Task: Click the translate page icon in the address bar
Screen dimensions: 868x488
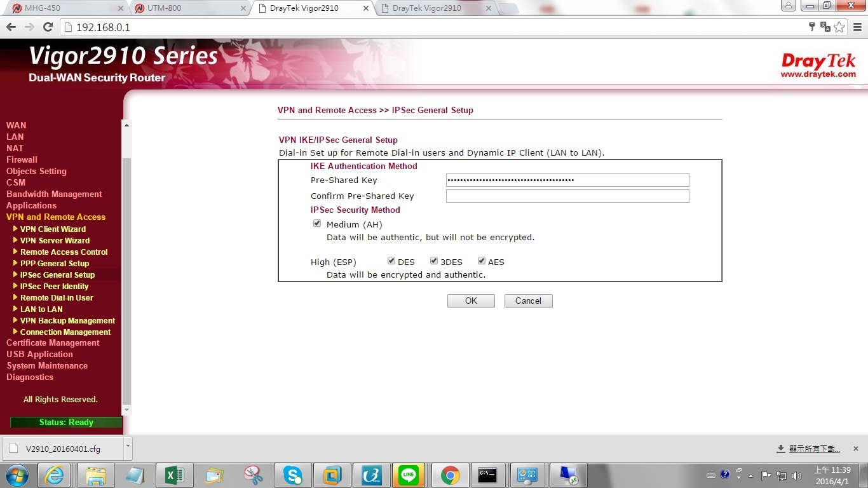Action: click(x=825, y=27)
